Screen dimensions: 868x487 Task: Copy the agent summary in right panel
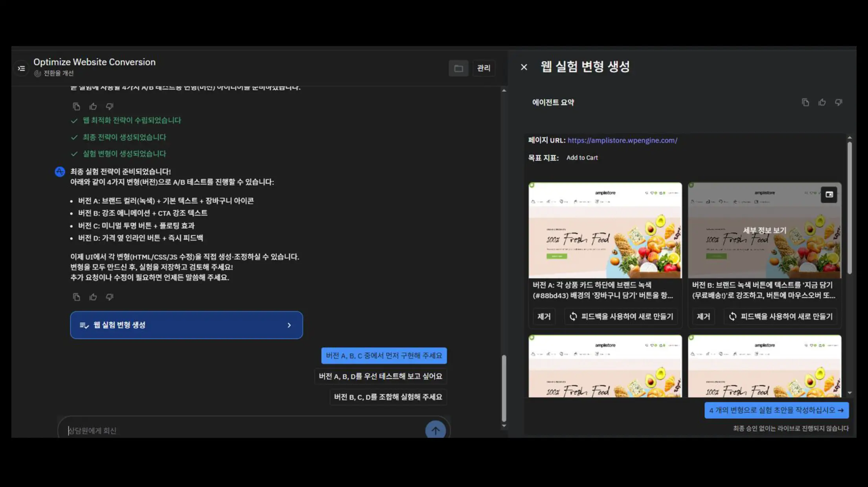click(x=805, y=103)
